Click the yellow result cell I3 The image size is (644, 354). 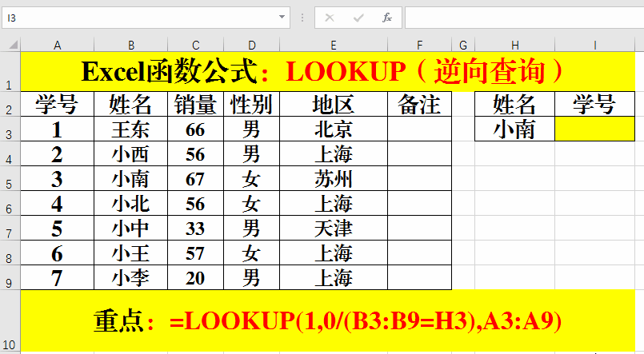(x=594, y=129)
